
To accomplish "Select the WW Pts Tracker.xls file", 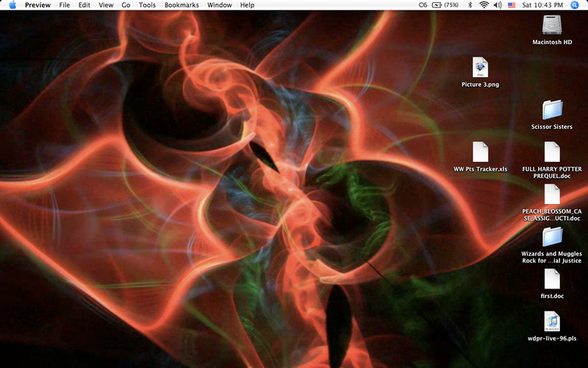I will pyautogui.click(x=481, y=152).
